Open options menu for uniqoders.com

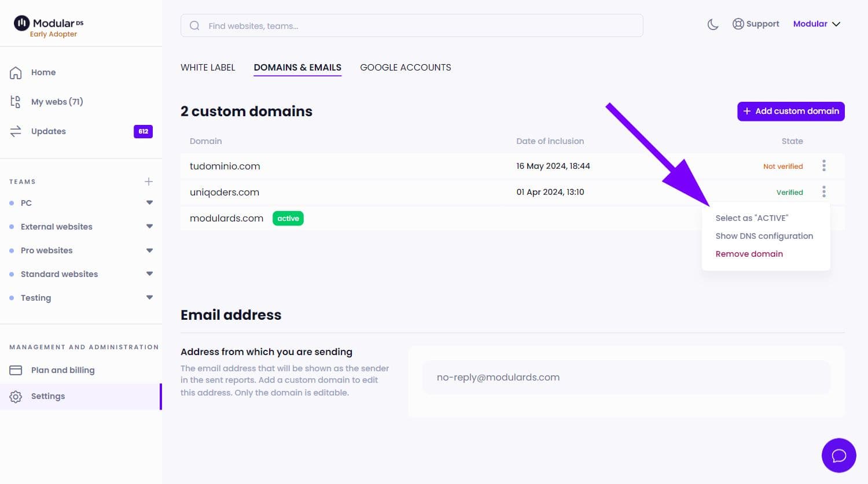[x=824, y=191]
